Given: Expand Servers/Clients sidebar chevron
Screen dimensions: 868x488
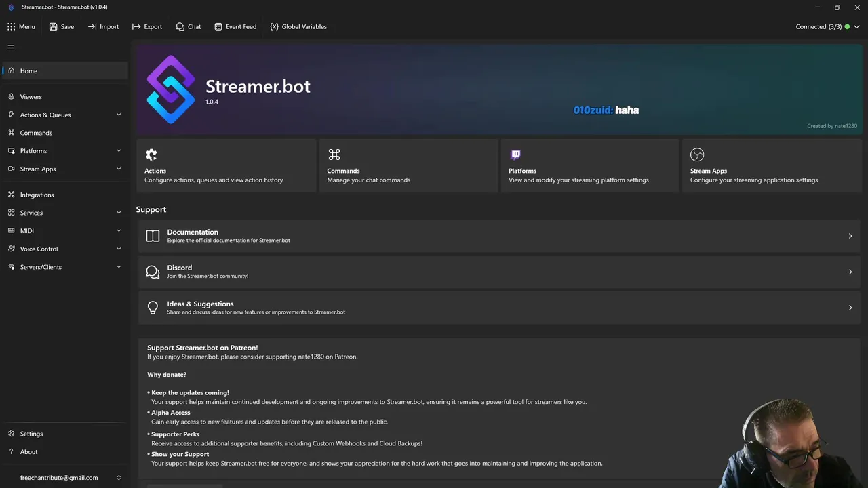Looking at the screenshot, I should [119, 267].
